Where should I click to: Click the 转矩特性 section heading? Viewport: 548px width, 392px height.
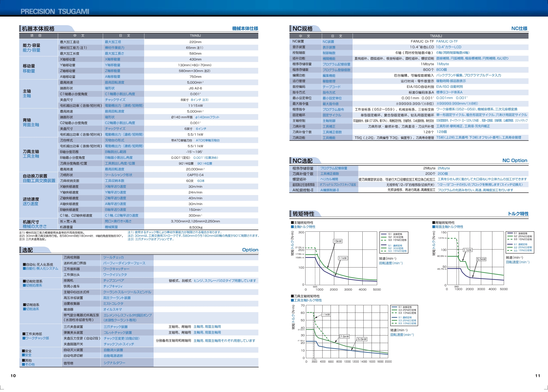pos(303,214)
